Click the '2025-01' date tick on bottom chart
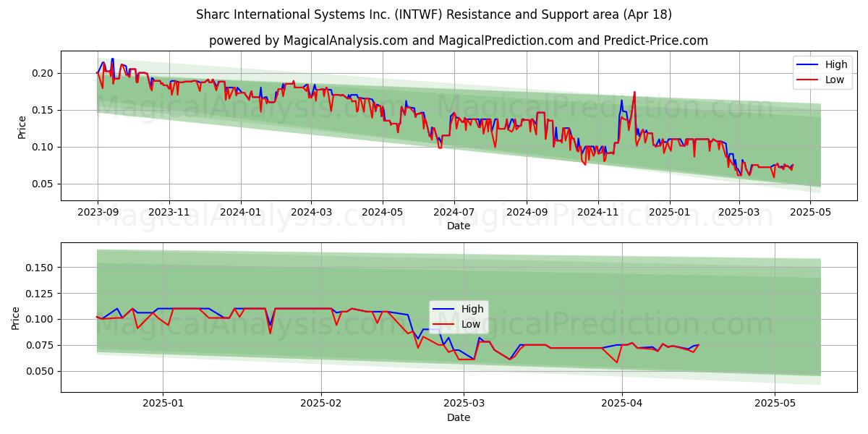Viewport: 868px width, 434px height. (163, 404)
